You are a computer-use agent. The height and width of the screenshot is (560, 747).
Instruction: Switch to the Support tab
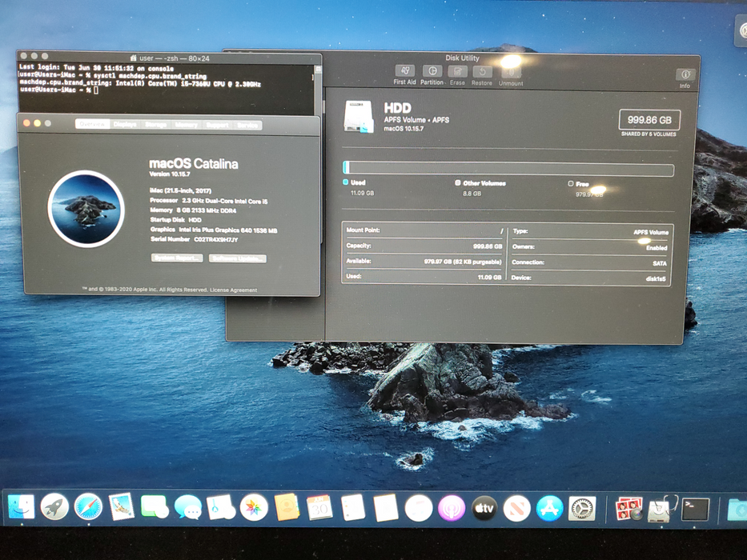point(217,125)
